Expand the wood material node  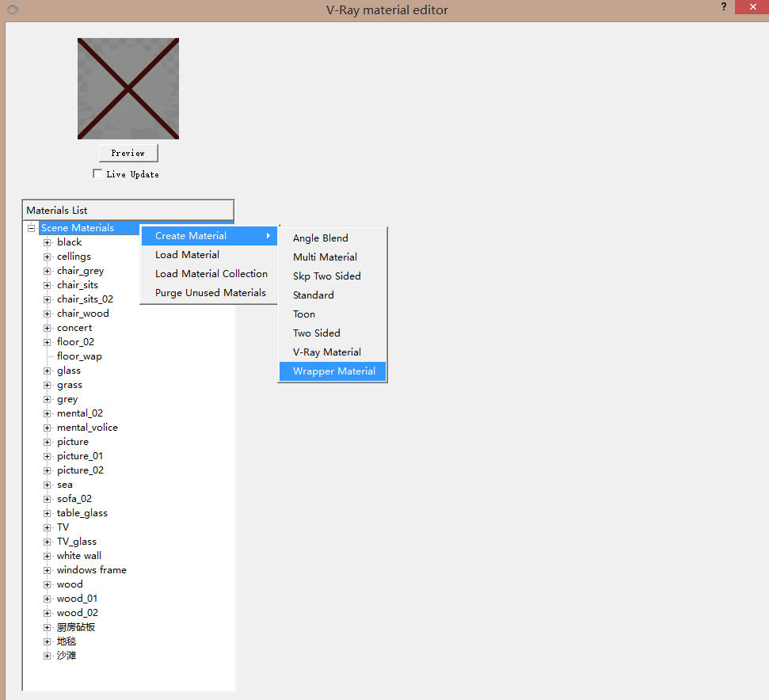[x=47, y=585]
